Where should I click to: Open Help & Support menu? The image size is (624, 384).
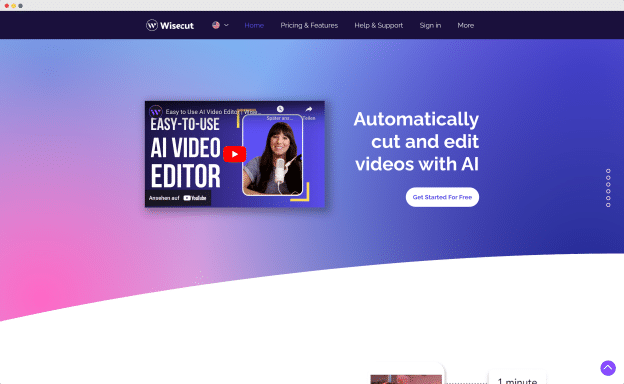pyautogui.click(x=378, y=25)
